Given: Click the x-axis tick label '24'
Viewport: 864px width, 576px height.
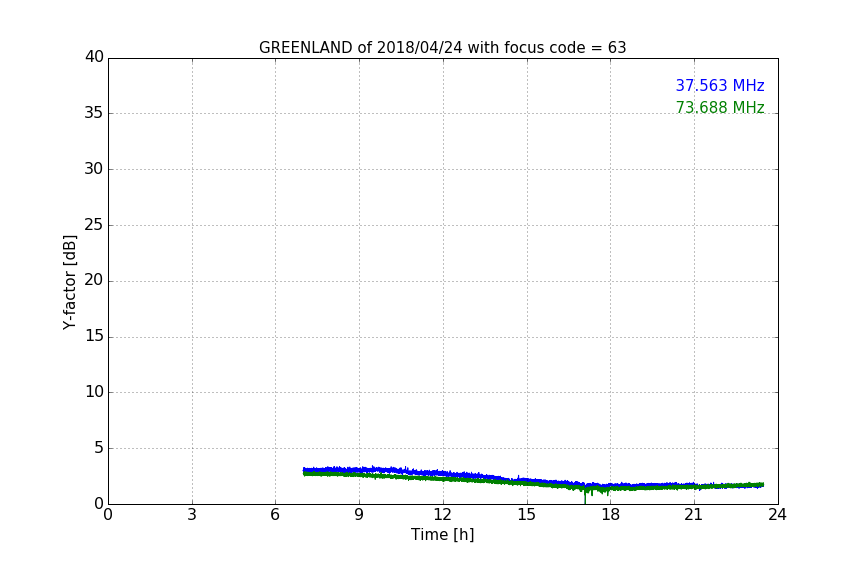Looking at the screenshot, I should 777,515.
